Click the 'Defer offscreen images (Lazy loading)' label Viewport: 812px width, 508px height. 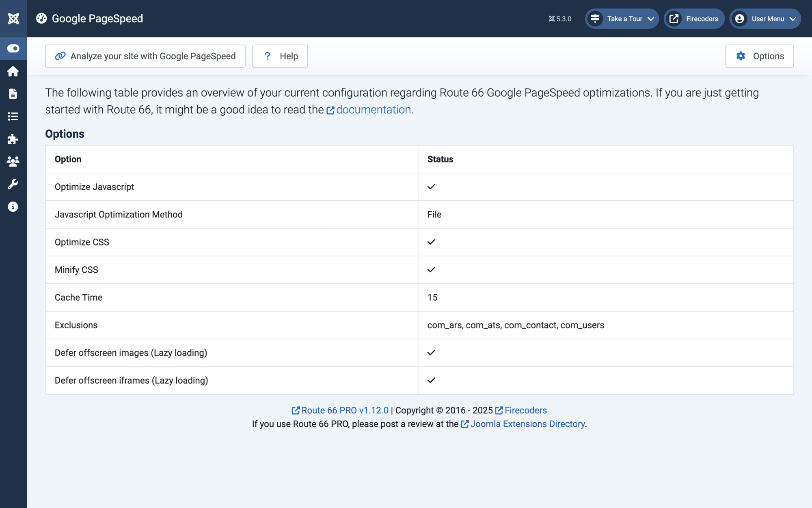[131, 353]
